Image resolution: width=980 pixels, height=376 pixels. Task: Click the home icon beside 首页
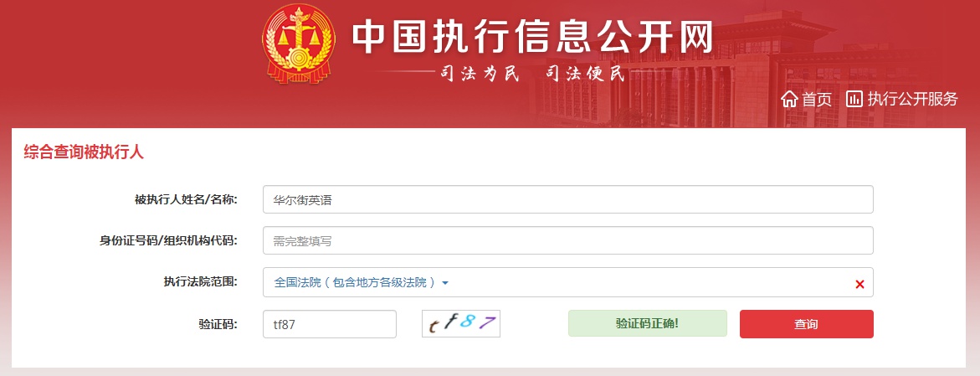click(790, 99)
